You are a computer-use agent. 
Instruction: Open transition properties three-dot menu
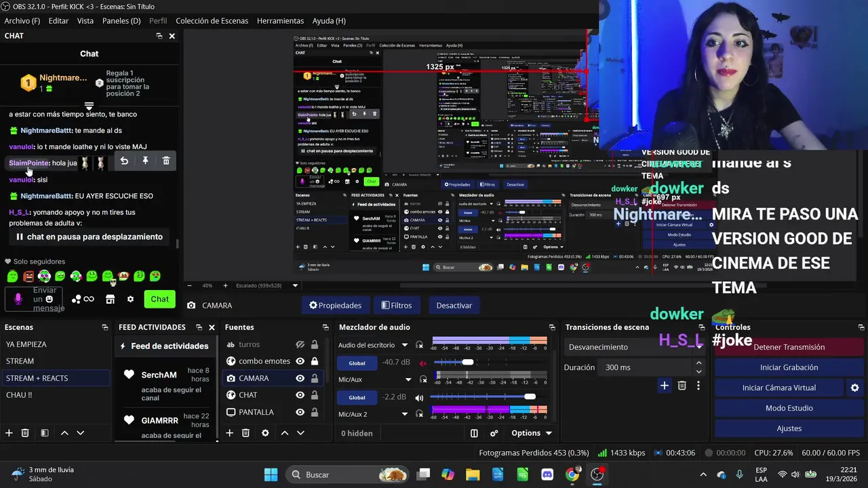(x=698, y=386)
